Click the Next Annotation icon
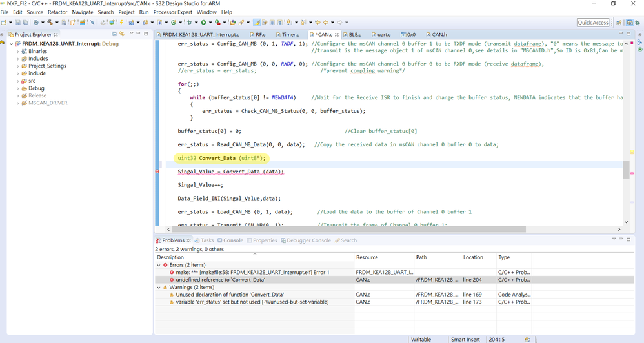Screen dimensions: 644x343 point(289,22)
